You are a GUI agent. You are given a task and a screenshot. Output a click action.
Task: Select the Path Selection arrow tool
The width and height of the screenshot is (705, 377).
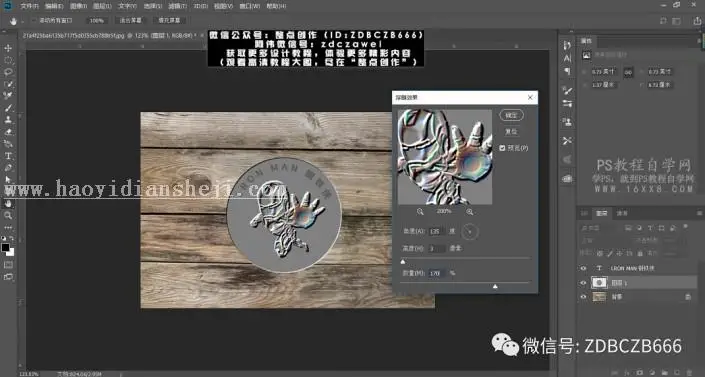(x=8, y=180)
